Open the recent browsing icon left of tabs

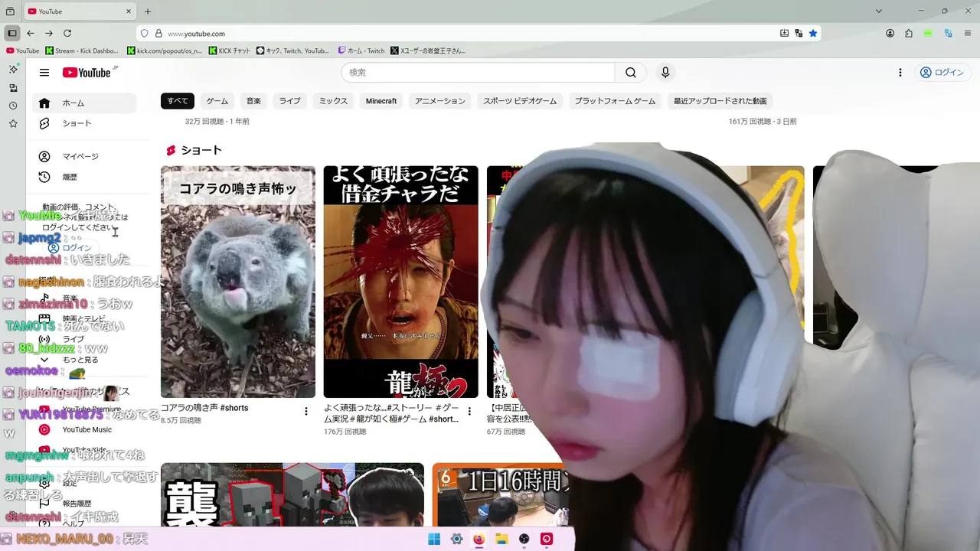[x=10, y=11]
